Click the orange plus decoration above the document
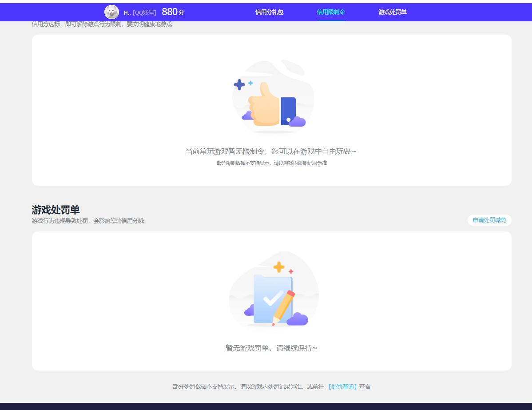The height and width of the screenshot is (410, 532). point(279,266)
